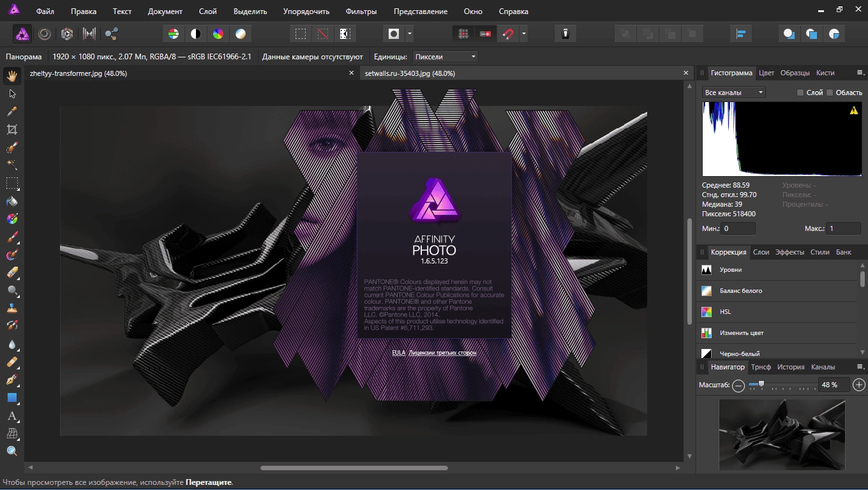Select the Artistic Text tool
The image size is (868, 490).
pos(12,415)
